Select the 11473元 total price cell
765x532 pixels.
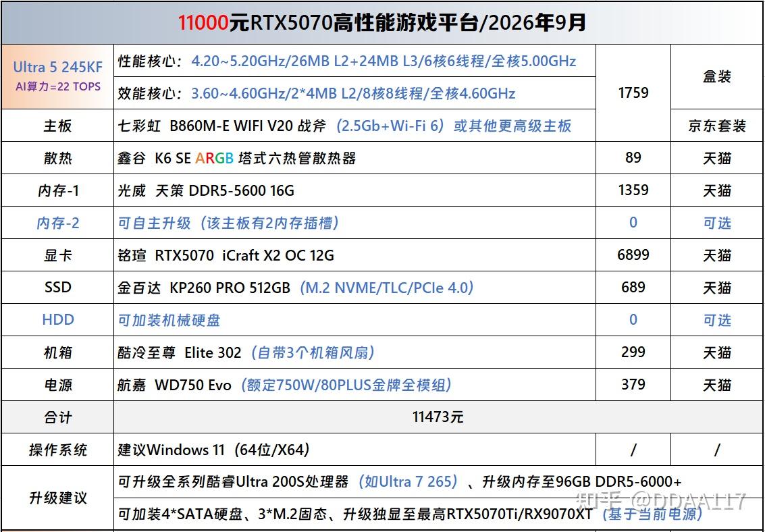(x=438, y=417)
